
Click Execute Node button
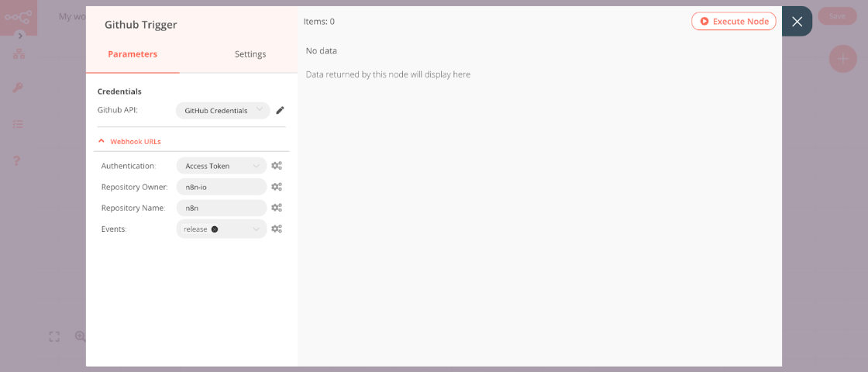point(734,22)
